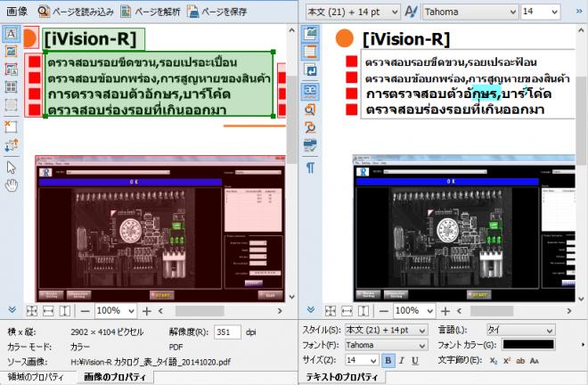Open the フォントカラー black color swatch
This screenshot has width=588, height=385.
click(528, 345)
